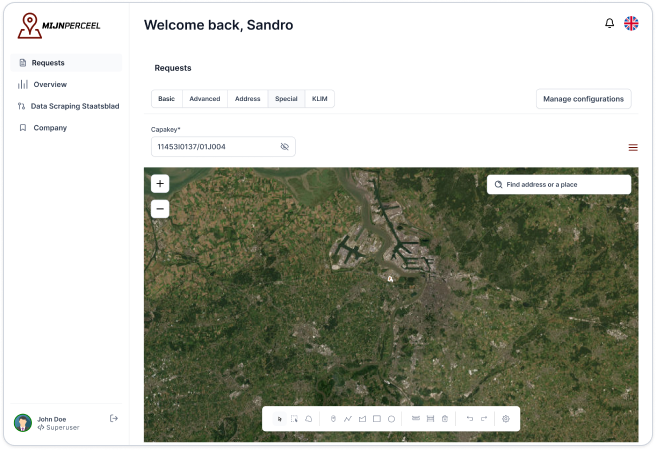Viewport: 656px width, 450px height.
Task: Expand the hamburger menu above the map
Action: (632, 147)
